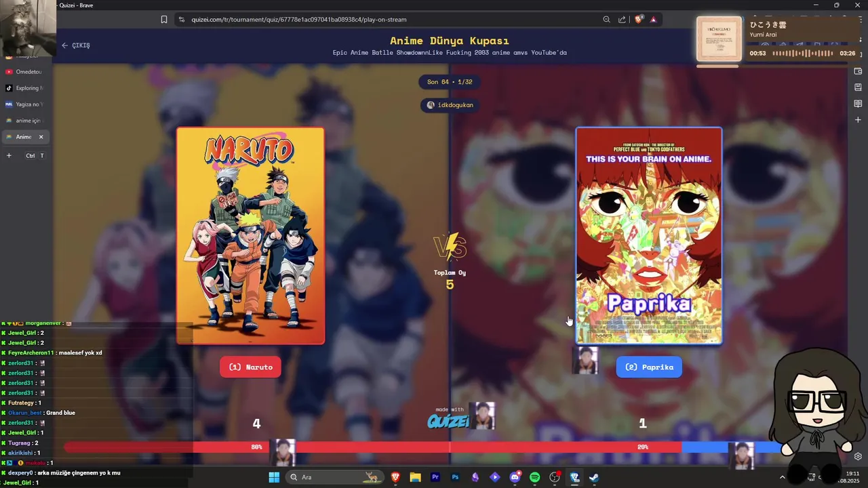Vote for Paprika with the blue button

coord(649,367)
